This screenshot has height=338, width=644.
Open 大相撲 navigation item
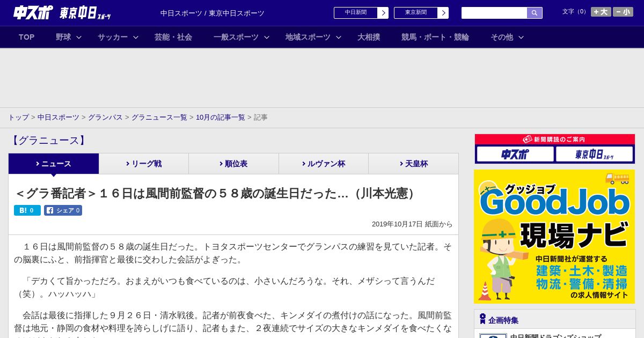click(369, 37)
